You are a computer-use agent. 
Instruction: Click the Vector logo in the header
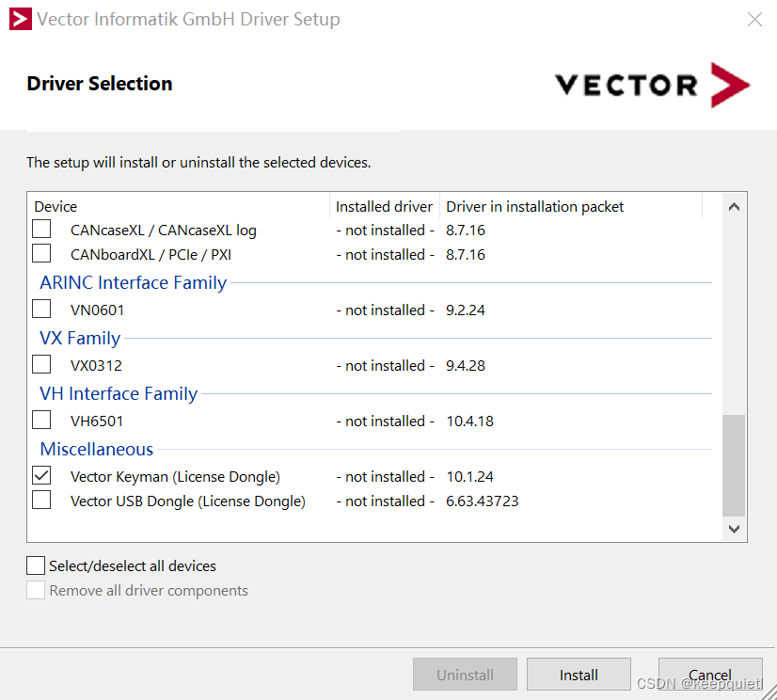(x=652, y=85)
